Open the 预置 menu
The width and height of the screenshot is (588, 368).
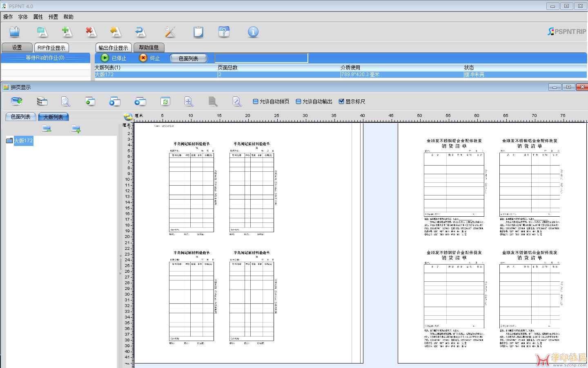[53, 17]
